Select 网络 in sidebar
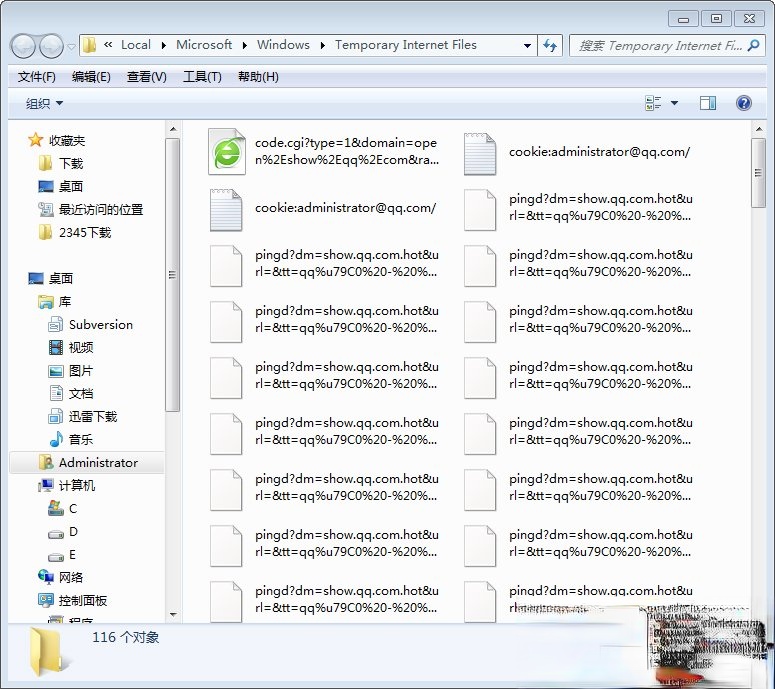Screen dimensions: 775x689 (60, 577)
